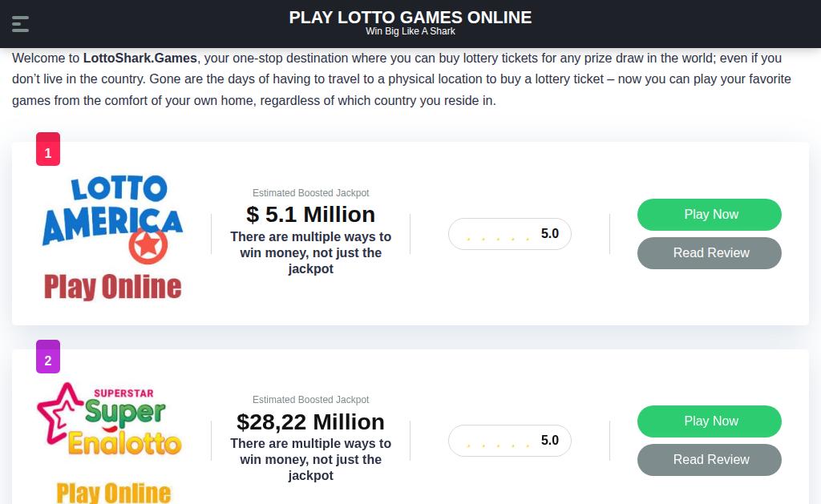This screenshot has height=504, width=821.
Task: Click the LottoShark.Games bold text
Action: pos(140,58)
